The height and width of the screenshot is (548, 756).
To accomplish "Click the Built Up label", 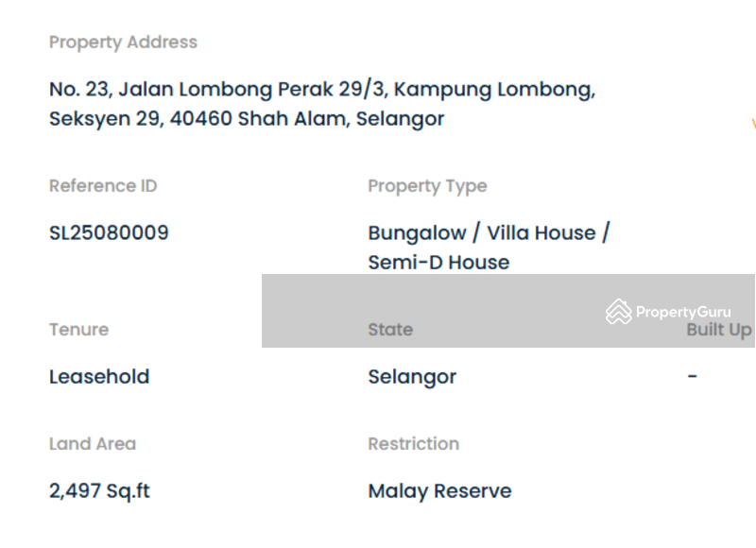I will point(719,330).
